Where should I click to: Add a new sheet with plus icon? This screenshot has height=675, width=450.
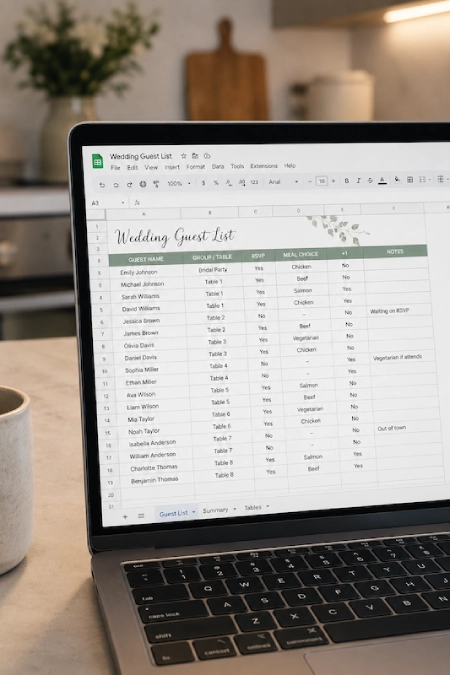point(125,517)
